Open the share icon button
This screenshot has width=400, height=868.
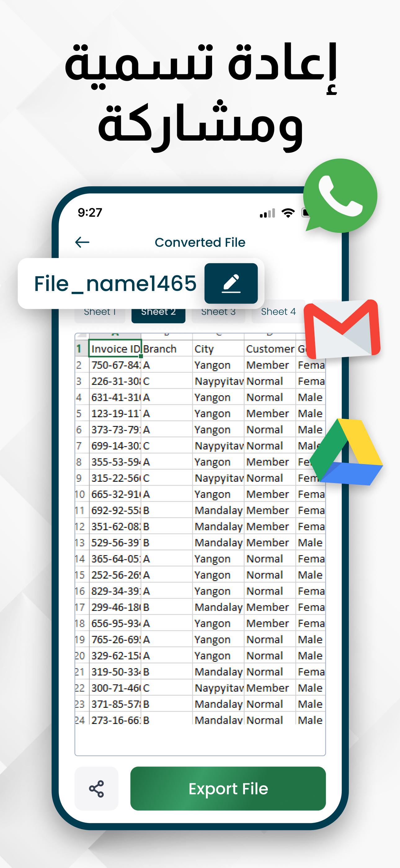96,789
